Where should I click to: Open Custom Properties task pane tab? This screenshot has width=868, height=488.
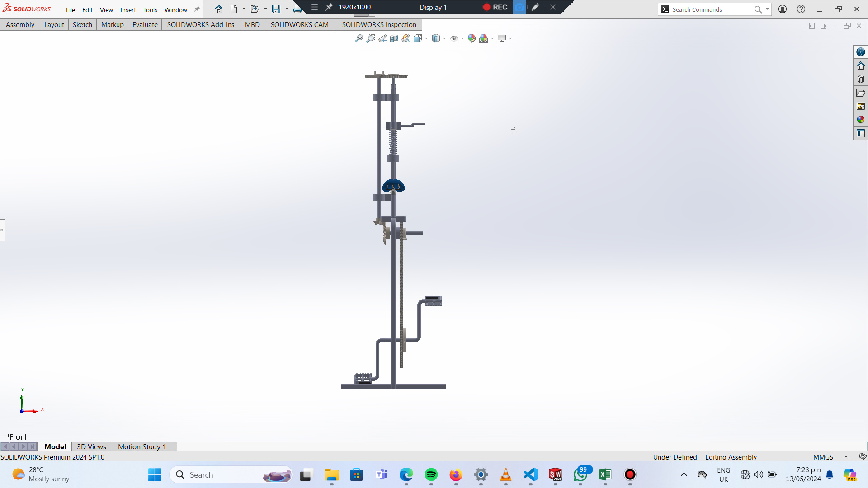point(860,133)
